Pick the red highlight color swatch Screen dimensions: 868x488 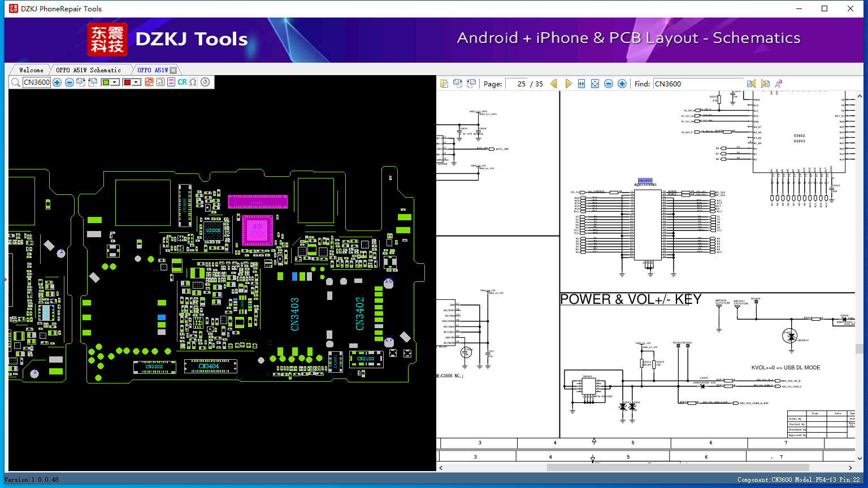[127, 82]
